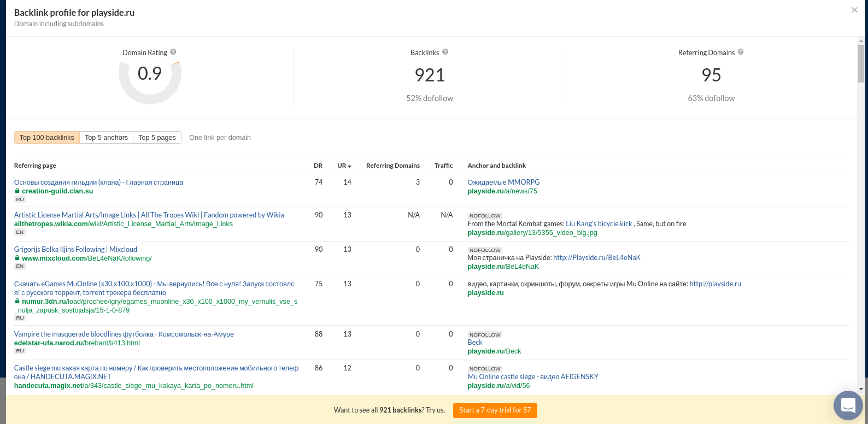Click the lock icon beside creation-guild.clan.su

pos(17,191)
